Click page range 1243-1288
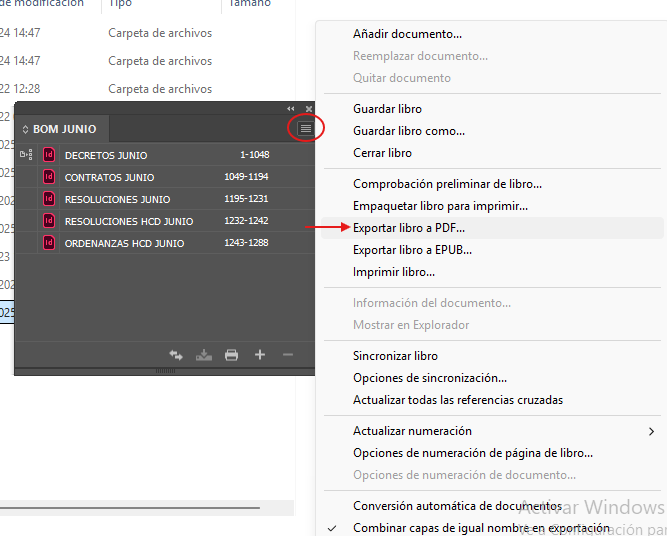The image size is (667, 536). (246, 243)
